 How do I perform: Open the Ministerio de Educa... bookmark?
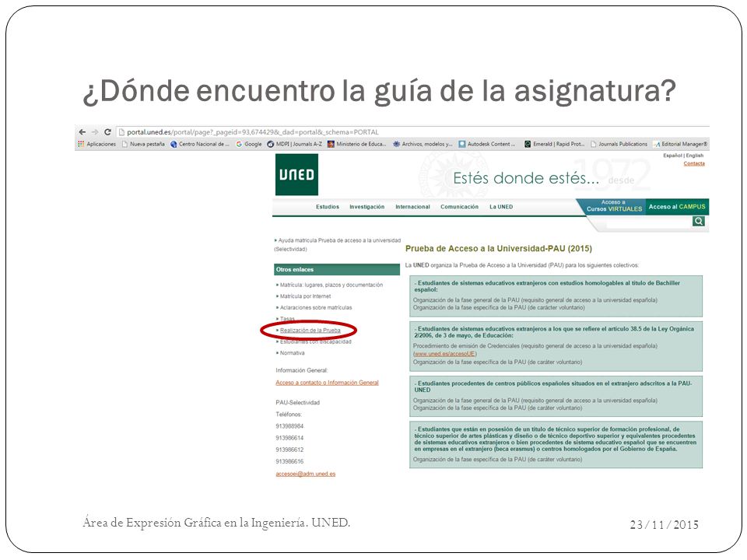pyautogui.click(x=357, y=144)
